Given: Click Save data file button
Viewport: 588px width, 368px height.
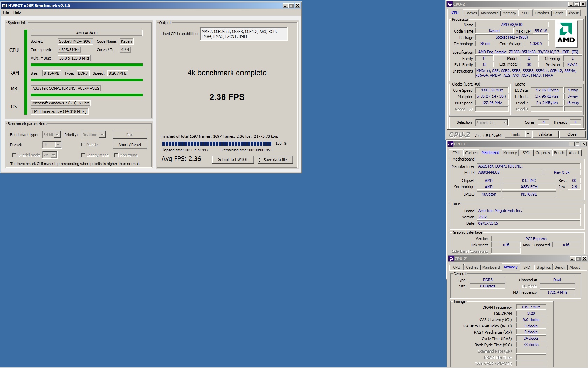Looking at the screenshot, I should point(275,160).
